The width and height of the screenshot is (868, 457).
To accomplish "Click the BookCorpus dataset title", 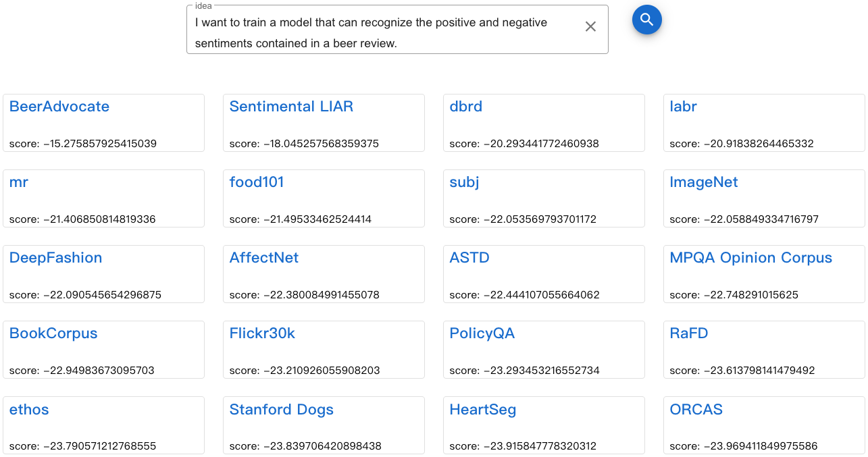I will pos(53,333).
